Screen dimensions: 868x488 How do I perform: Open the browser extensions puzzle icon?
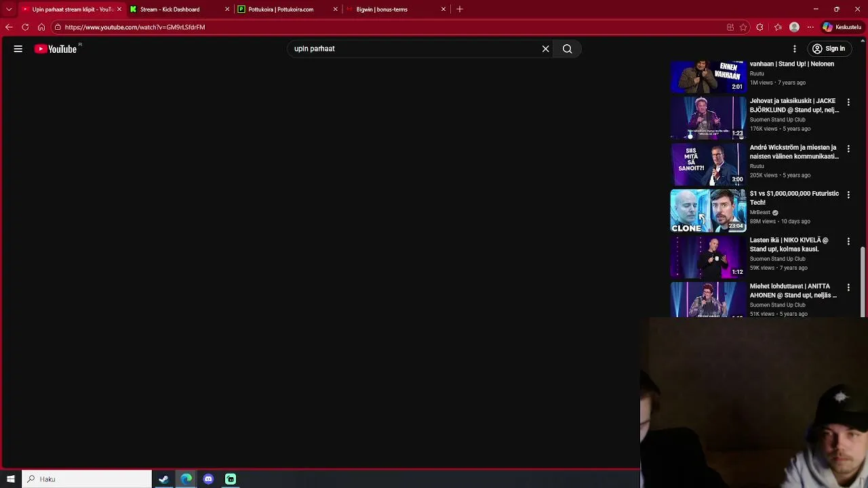[759, 27]
